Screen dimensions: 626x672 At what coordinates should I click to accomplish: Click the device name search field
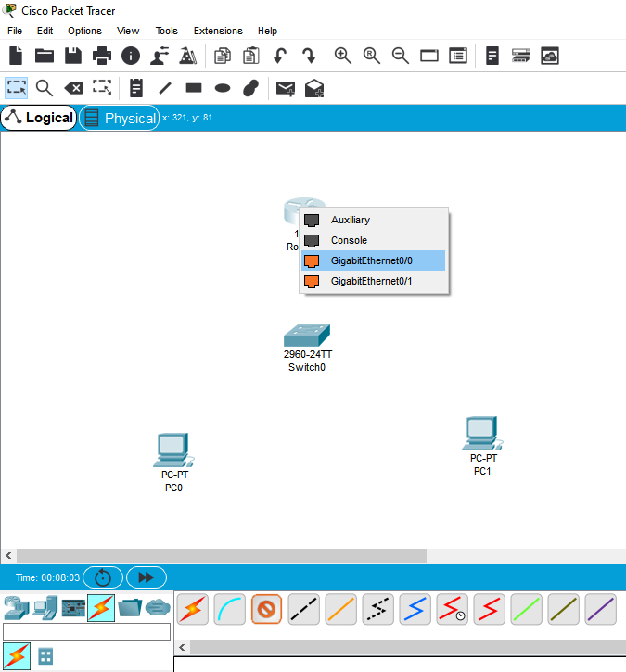click(x=86, y=632)
